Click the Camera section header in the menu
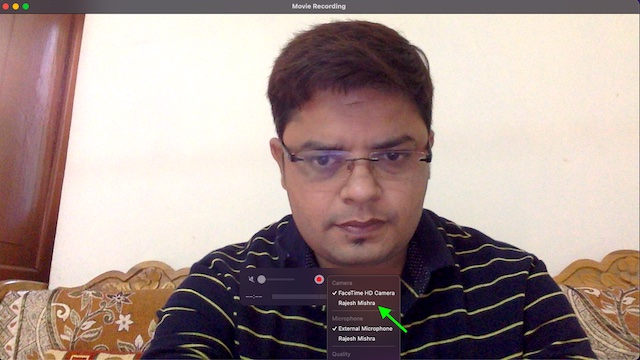The image size is (640, 360). pos(342,283)
